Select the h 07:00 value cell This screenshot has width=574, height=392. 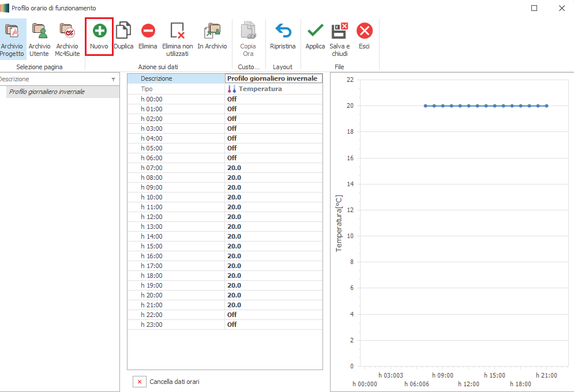(273, 168)
